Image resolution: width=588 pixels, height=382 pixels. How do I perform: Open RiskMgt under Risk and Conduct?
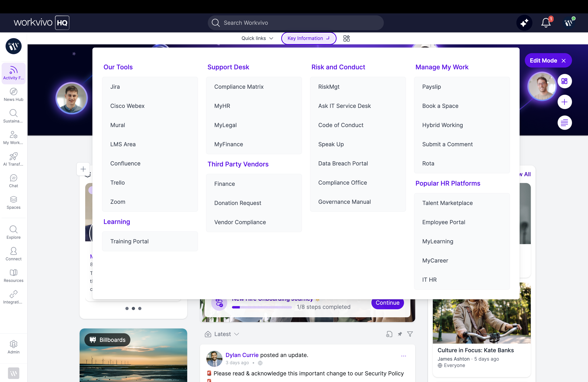coord(358,87)
